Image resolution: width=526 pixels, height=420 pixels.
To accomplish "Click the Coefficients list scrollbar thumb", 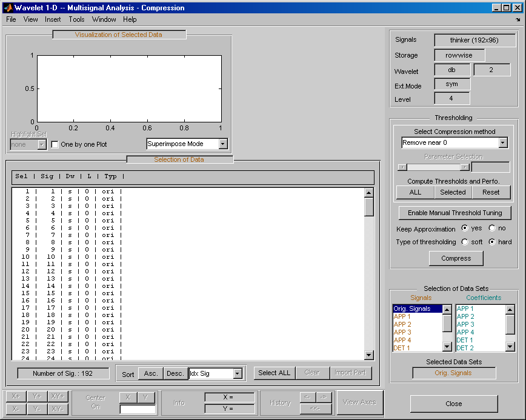I will coord(510,324).
